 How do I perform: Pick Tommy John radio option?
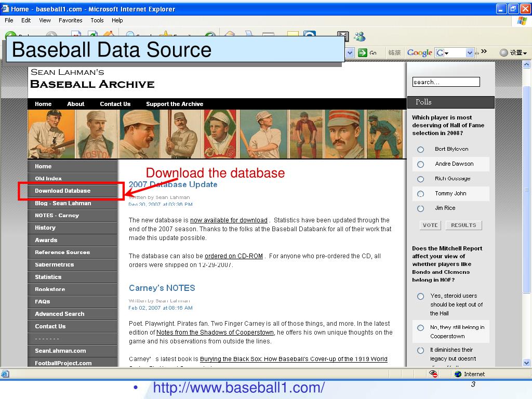(x=420, y=194)
